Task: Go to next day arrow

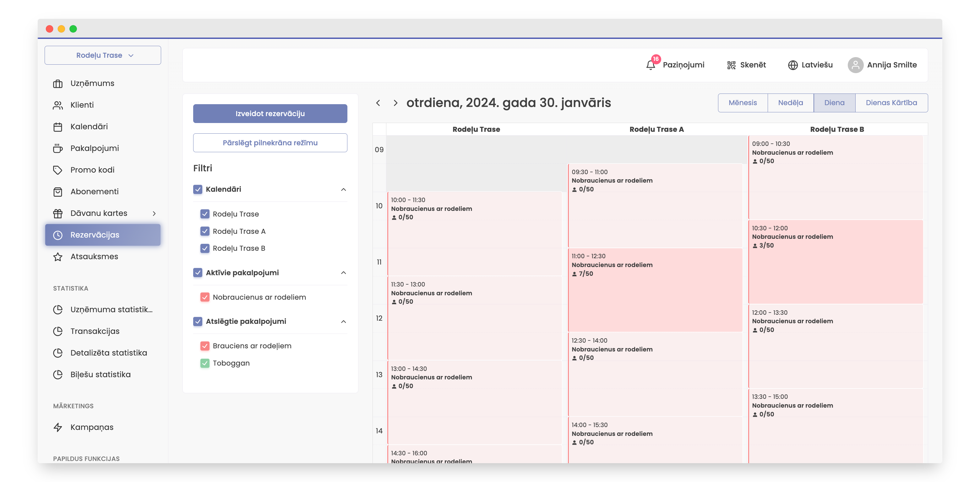Action: tap(395, 103)
